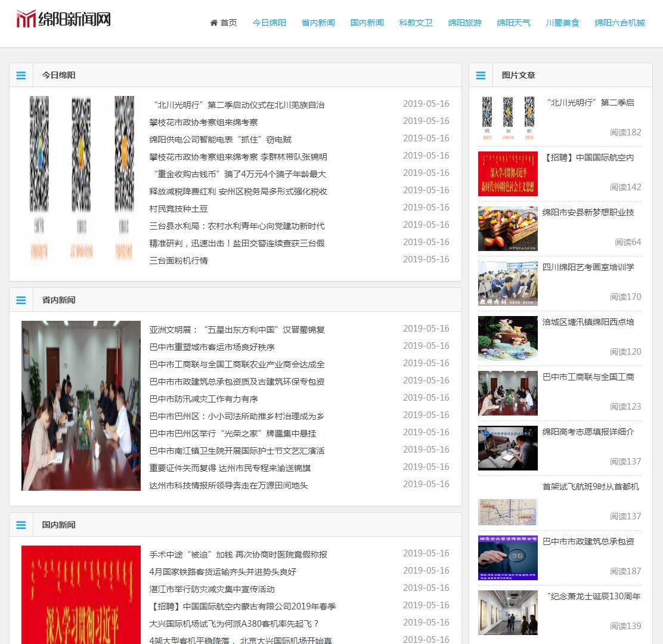Click the QR code image in 今日绵阳

80,181
